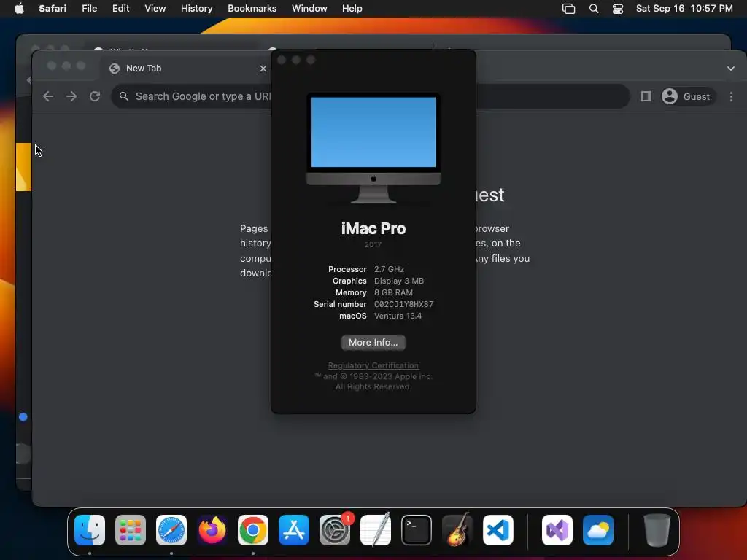
Task: Launch Visual Studio Code from the Dock
Action: point(498,530)
